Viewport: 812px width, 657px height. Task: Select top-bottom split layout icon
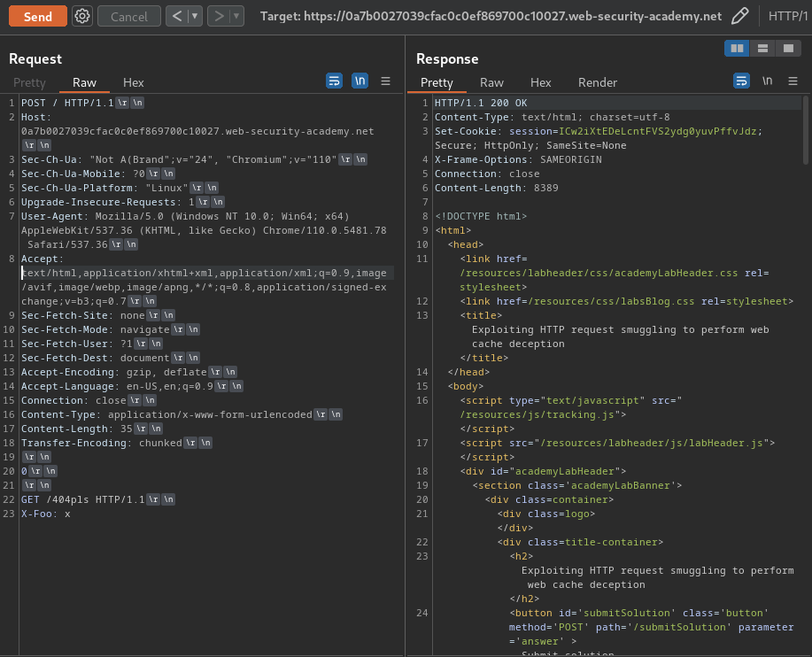[x=762, y=48]
